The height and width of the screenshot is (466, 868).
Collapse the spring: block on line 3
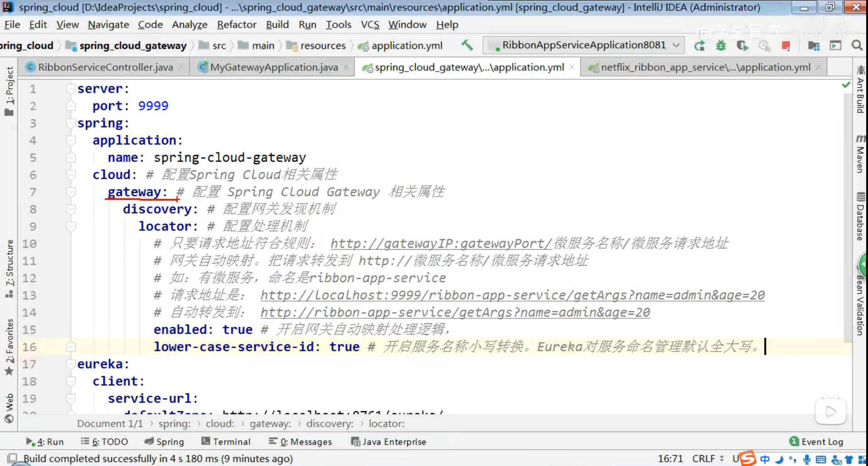click(71, 123)
